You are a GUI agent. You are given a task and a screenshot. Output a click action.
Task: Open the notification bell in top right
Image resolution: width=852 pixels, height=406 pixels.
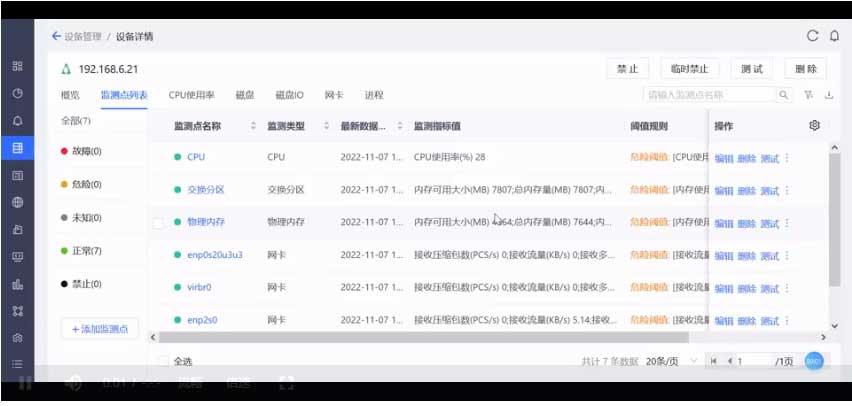tap(834, 36)
